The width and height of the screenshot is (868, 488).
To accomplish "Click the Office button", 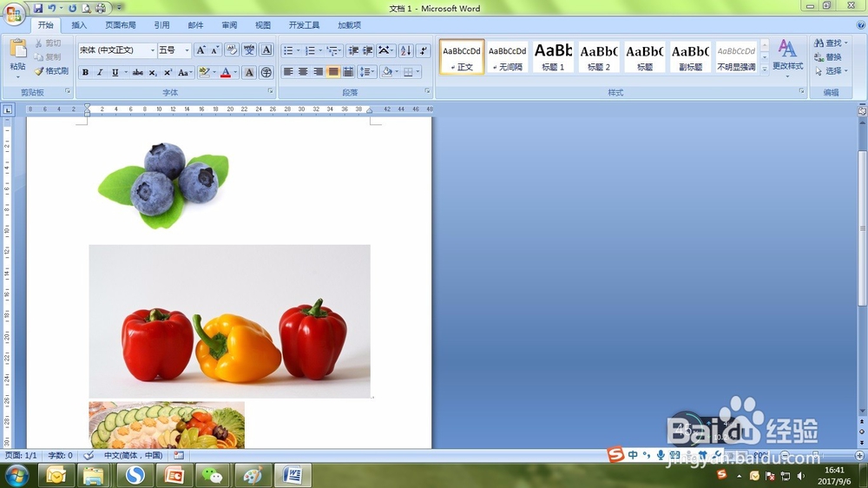I will [x=14, y=13].
